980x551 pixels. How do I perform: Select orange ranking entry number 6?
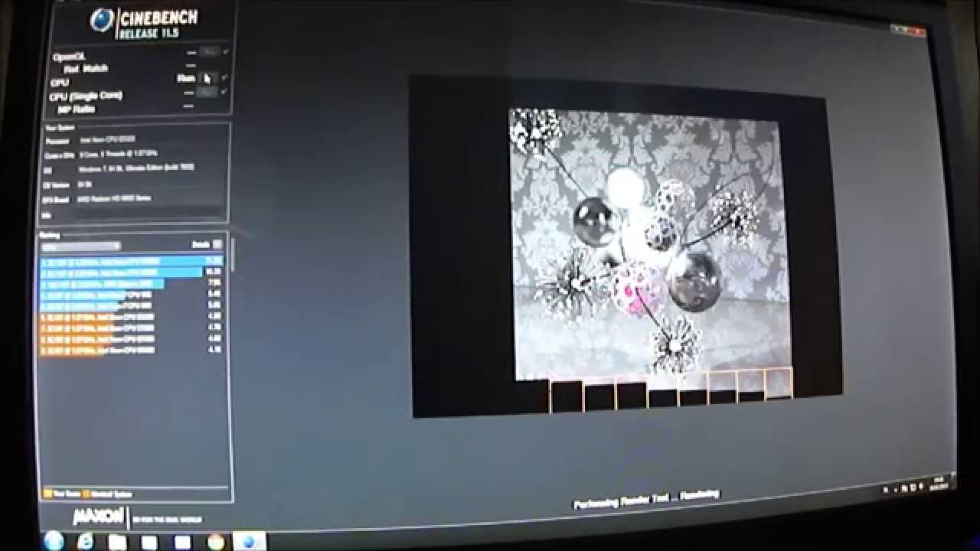tap(131, 316)
